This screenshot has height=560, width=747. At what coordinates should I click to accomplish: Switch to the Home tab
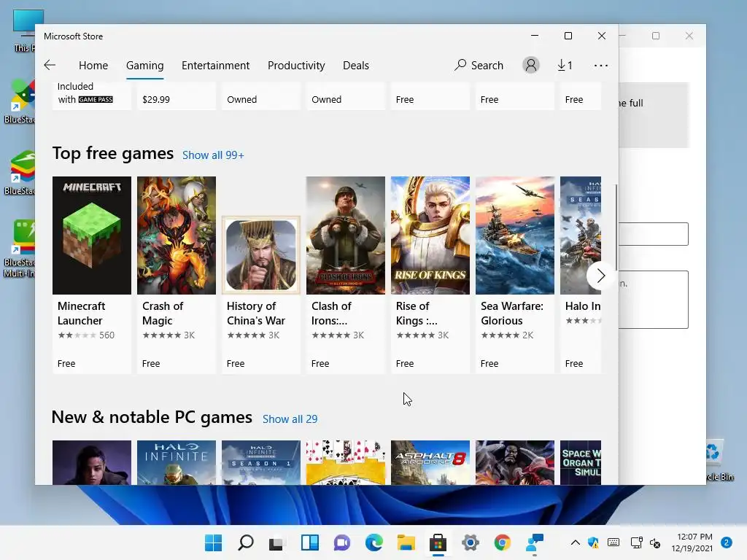(93, 65)
